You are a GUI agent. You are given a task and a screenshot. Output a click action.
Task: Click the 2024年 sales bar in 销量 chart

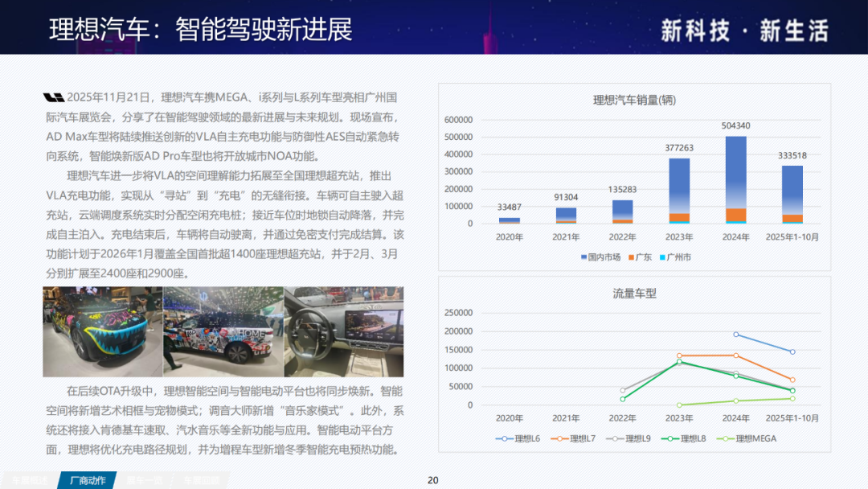(735, 180)
